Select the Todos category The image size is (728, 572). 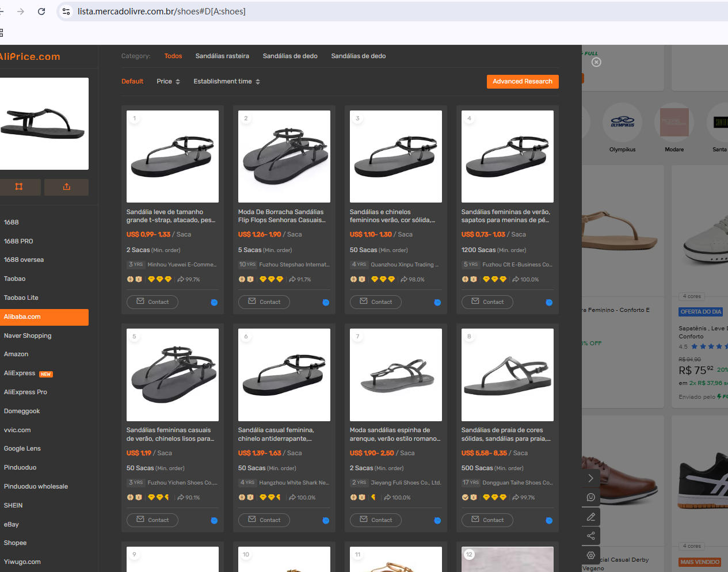pos(173,56)
